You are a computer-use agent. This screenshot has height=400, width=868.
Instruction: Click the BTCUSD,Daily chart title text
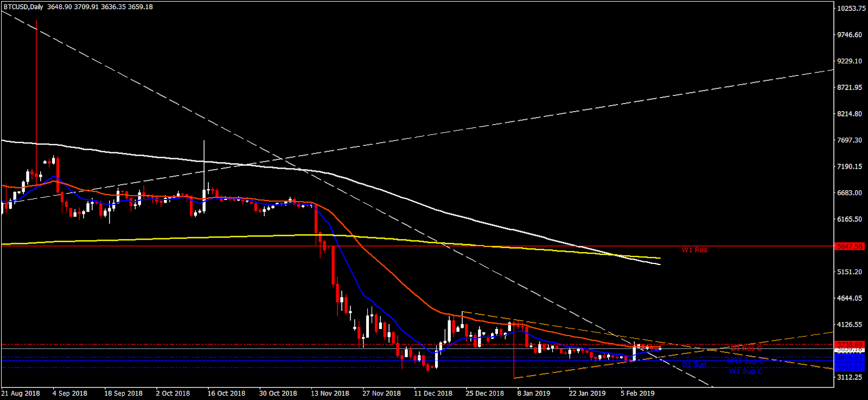[x=22, y=7]
